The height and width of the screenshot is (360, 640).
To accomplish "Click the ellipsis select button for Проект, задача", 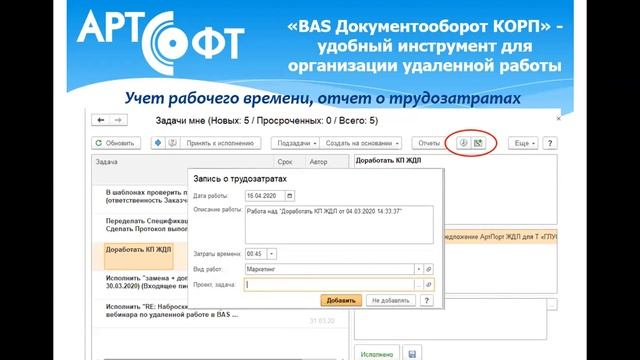I will (419, 285).
